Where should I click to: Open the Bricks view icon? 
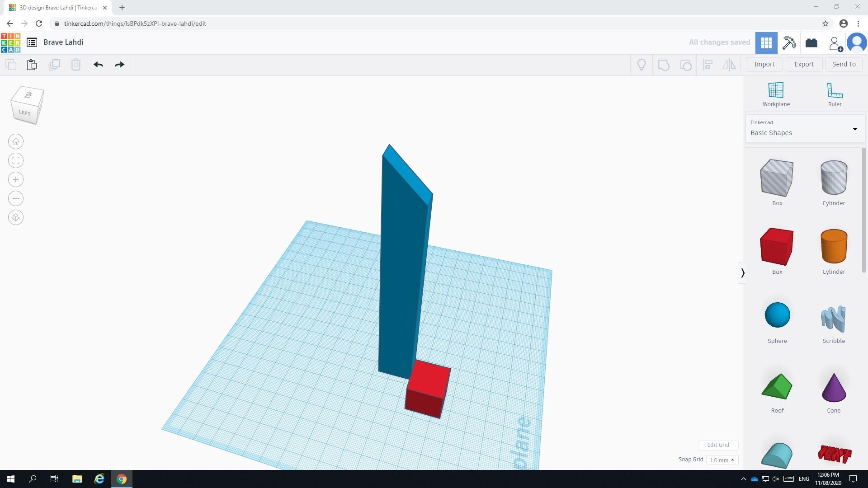click(x=811, y=43)
